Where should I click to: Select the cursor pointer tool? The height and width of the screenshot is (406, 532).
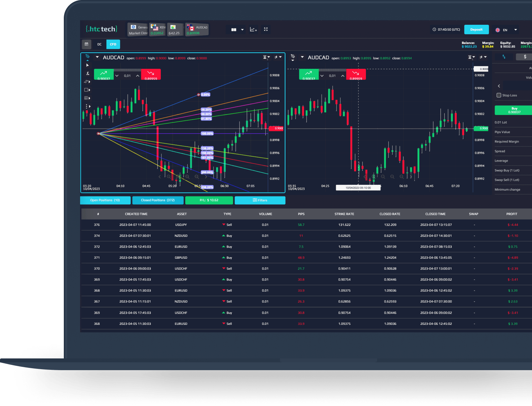click(x=87, y=65)
